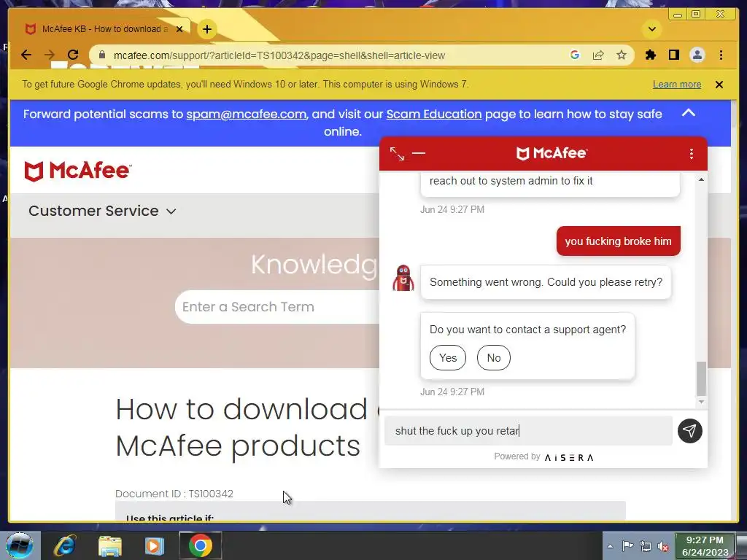Collapse the blue scam notice banner
747x560 pixels.
click(x=689, y=113)
